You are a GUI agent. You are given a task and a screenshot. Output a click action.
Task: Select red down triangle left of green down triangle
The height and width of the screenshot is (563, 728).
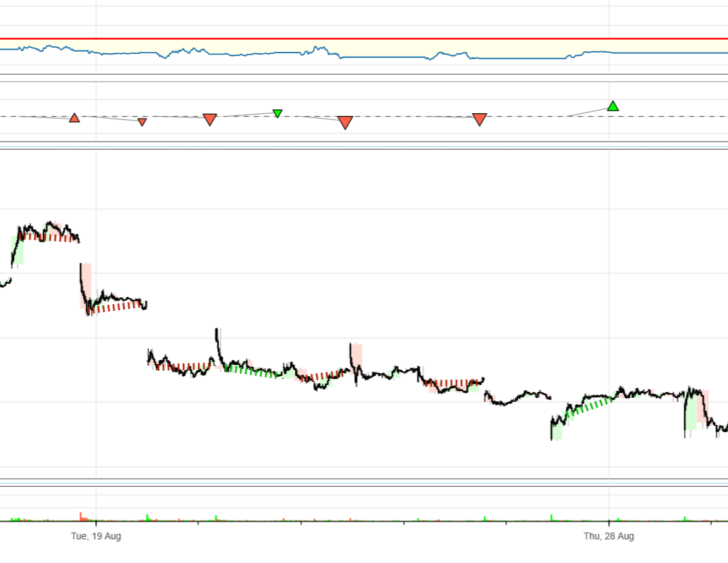coord(210,119)
